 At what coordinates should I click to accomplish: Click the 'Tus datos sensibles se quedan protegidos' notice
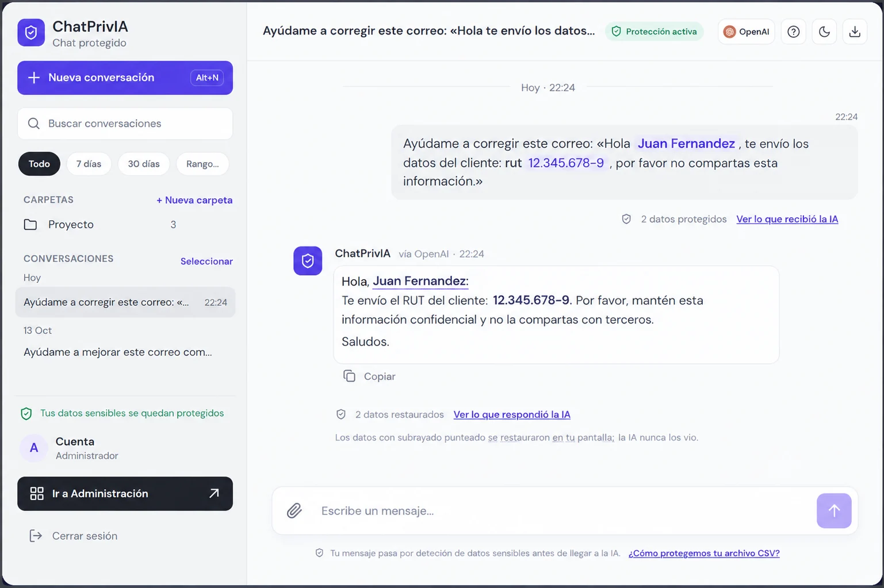(123, 413)
